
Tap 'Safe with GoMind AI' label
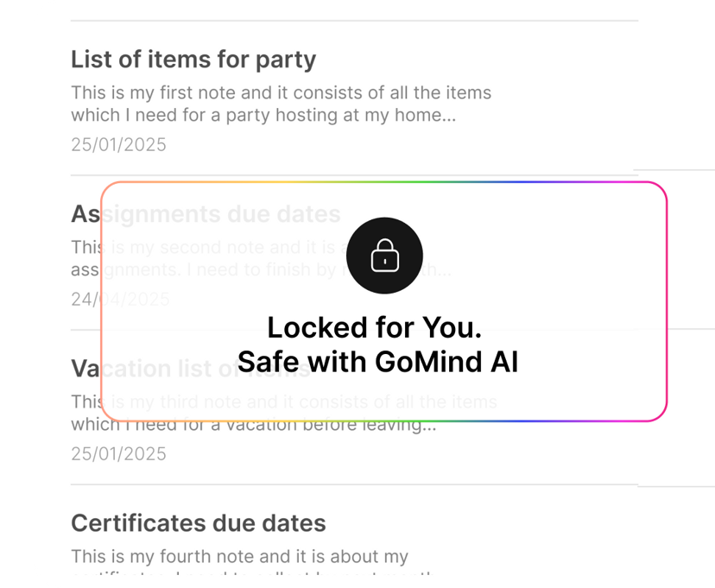377,362
